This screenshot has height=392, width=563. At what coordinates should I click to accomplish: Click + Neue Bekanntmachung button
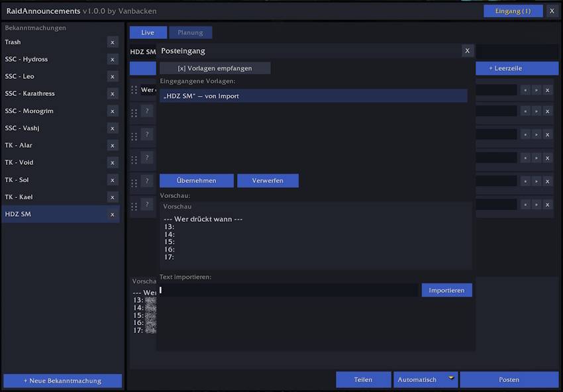click(x=62, y=381)
